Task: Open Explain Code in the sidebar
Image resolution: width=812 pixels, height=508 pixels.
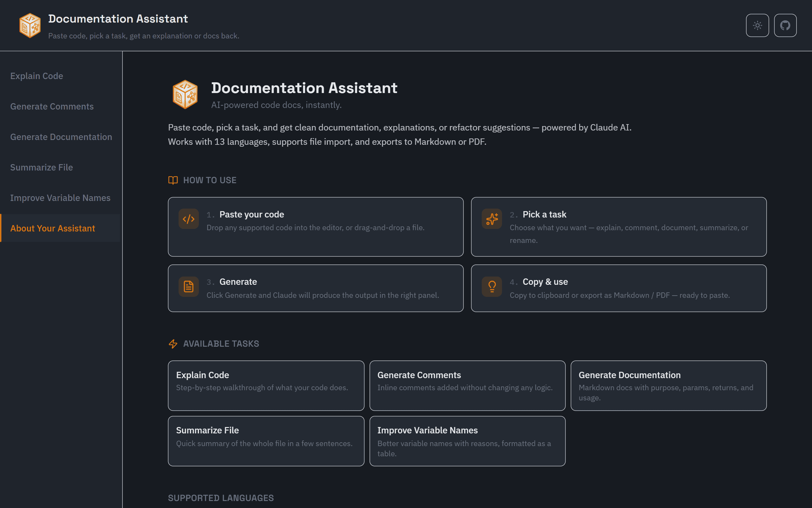Action: coord(36,76)
